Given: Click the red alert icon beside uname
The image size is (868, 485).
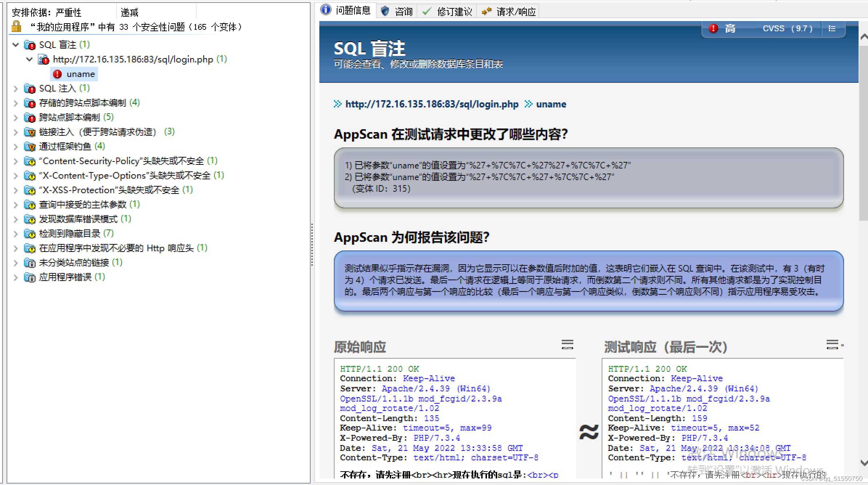Looking at the screenshot, I should tap(57, 74).
